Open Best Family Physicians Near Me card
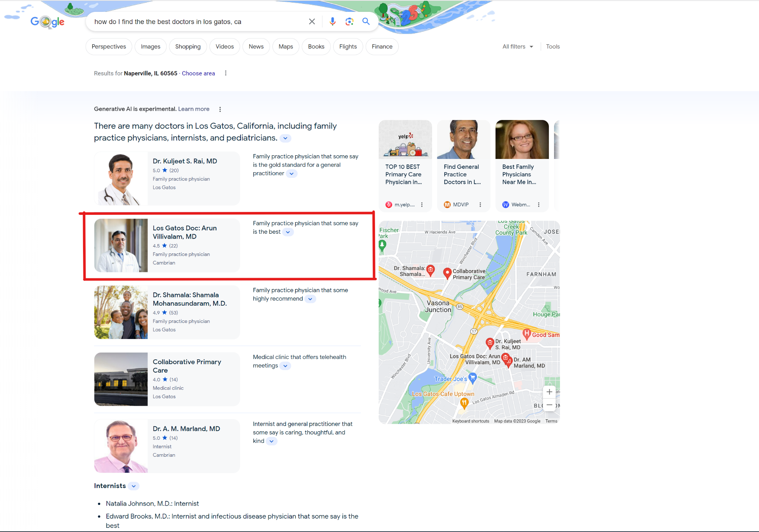 coord(522,166)
